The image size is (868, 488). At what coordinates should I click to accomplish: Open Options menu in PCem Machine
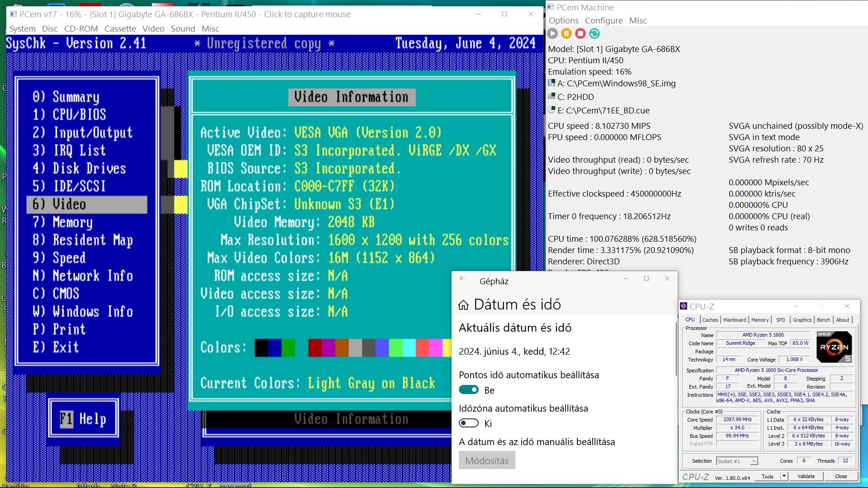pos(563,20)
